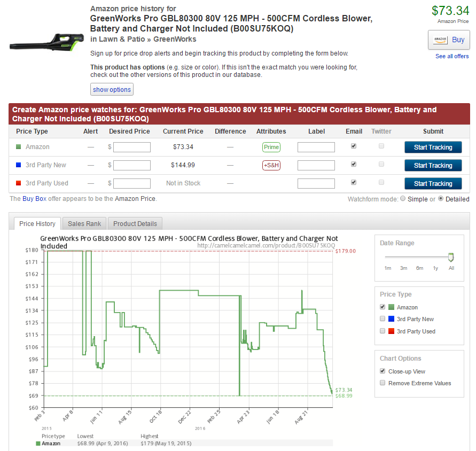Select Detailed watchform mode radio
476x451 pixels.
[441, 199]
